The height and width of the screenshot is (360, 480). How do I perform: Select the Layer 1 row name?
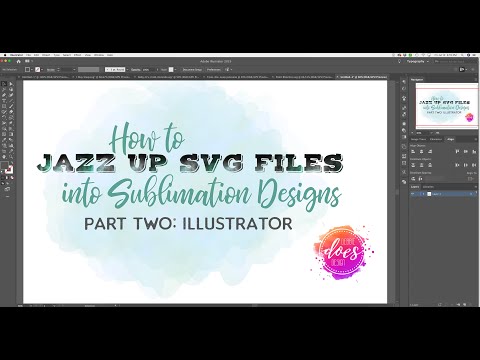(x=437, y=194)
